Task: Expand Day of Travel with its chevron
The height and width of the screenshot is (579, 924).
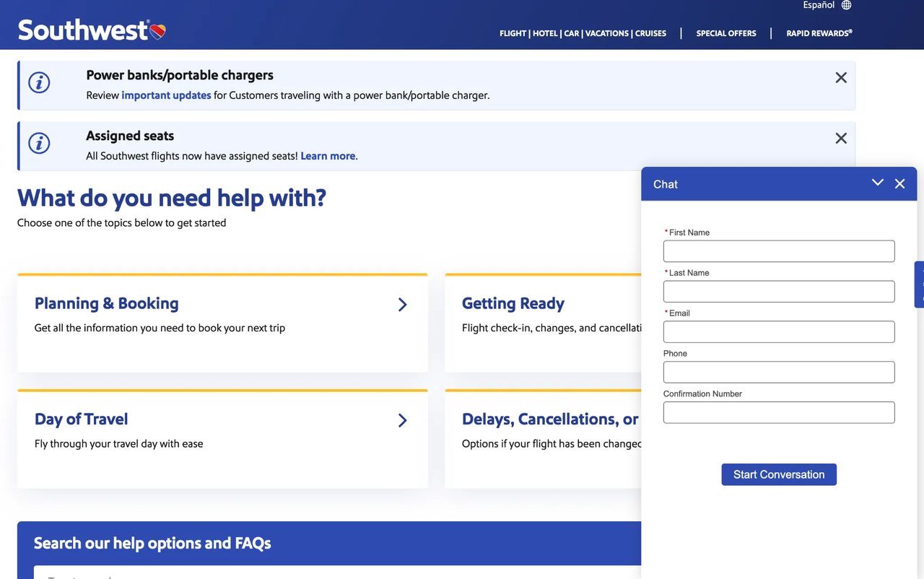Action: point(402,420)
